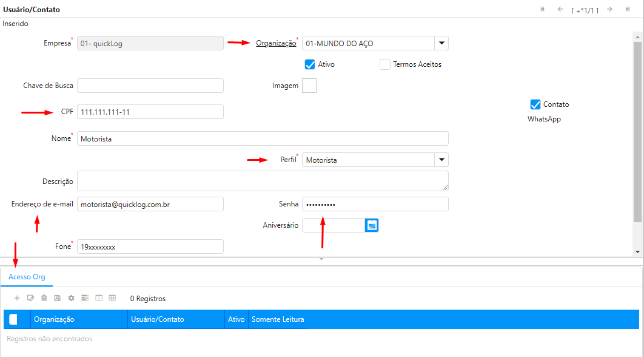Click into the CPF input field

click(150, 112)
